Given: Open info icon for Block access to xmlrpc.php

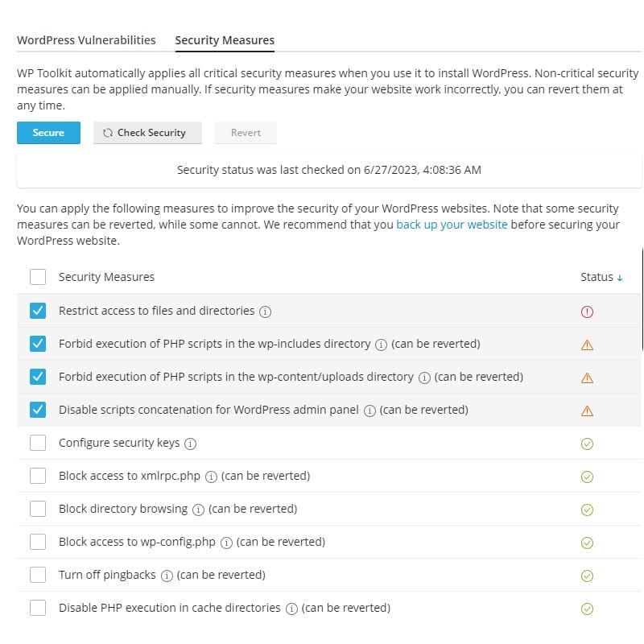Looking at the screenshot, I should pos(211,477).
